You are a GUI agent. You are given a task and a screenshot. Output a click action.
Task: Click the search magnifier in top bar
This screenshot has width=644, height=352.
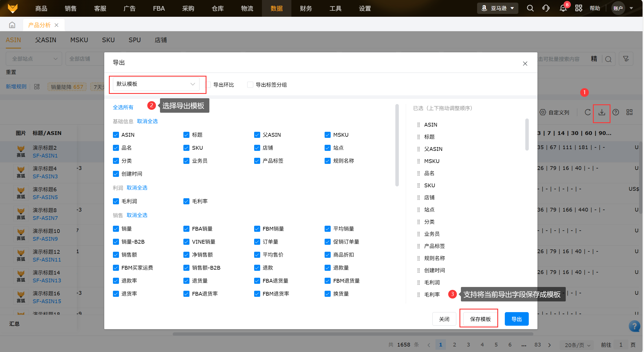pyautogui.click(x=530, y=8)
